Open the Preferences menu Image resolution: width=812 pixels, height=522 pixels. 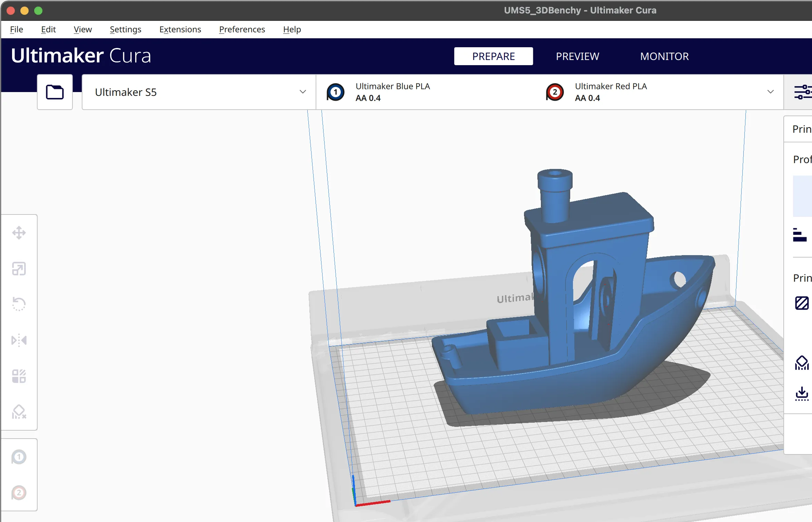click(x=241, y=29)
